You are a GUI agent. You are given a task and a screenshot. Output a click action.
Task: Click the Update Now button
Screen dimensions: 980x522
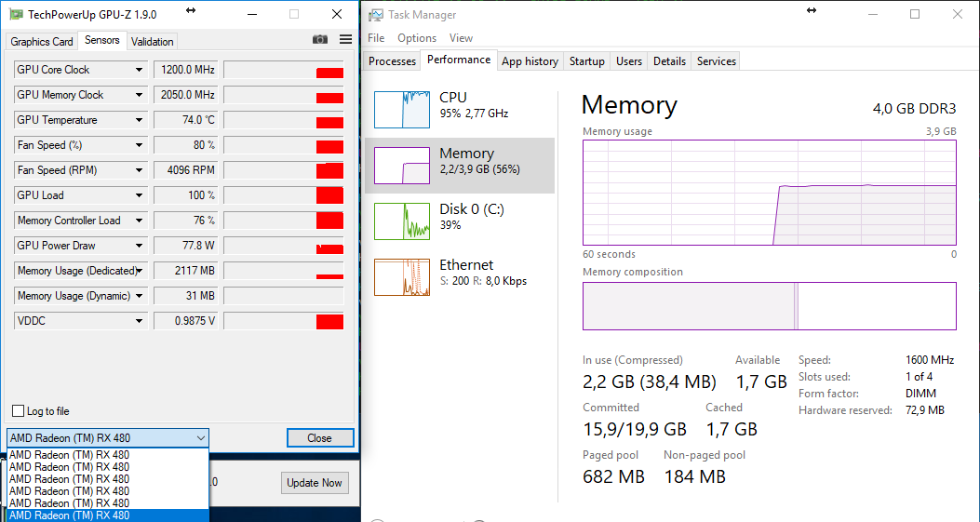(x=315, y=483)
